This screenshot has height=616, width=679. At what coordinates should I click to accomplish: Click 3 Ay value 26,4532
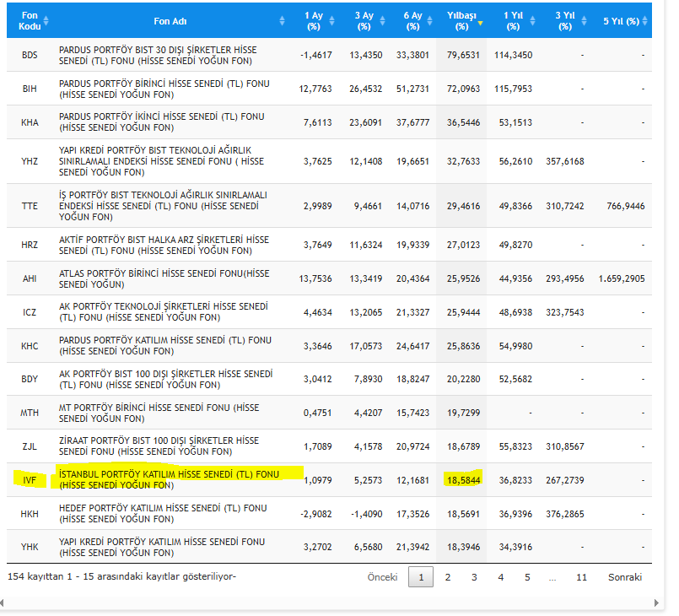pos(366,89)
